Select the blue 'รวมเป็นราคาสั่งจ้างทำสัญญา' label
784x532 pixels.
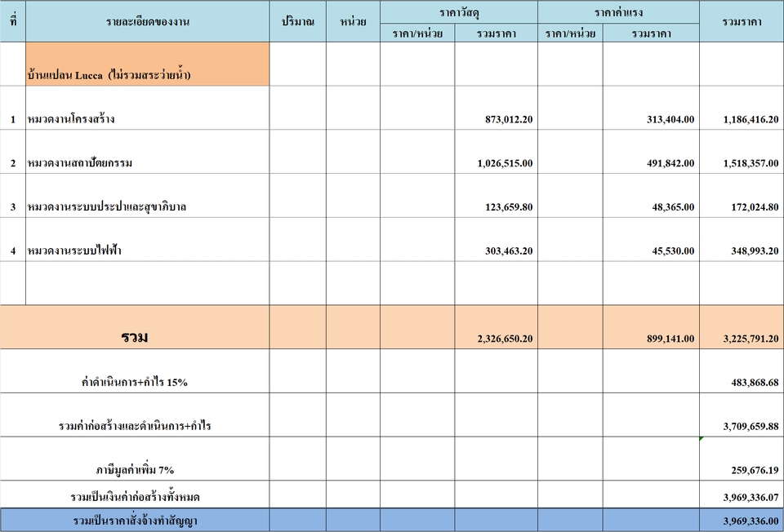click(135, 521)
